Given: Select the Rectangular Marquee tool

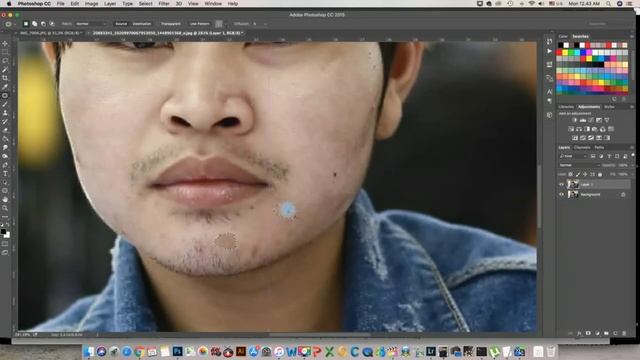Looking at the screenshot, I should pos(5,52).
